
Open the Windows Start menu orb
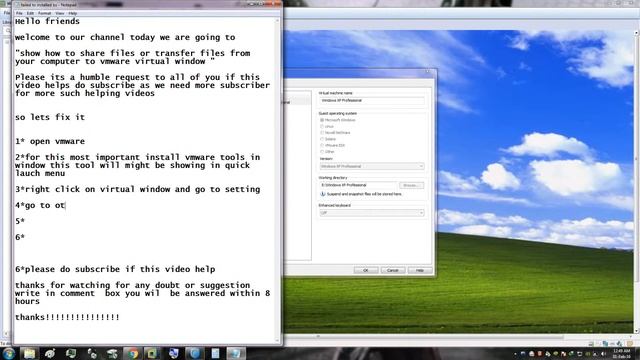[x=9, y=353]
